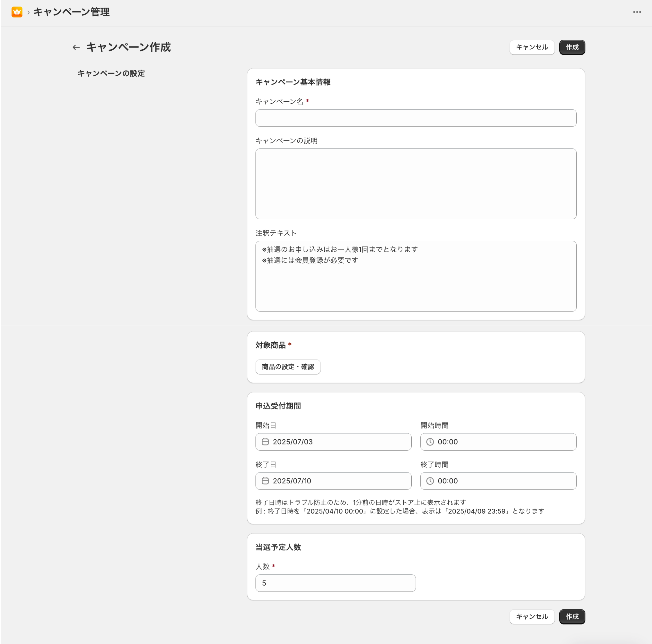This screenshot has width=652, height=644.
Task: Click the orange crown app icon
Action: (17, 12)
